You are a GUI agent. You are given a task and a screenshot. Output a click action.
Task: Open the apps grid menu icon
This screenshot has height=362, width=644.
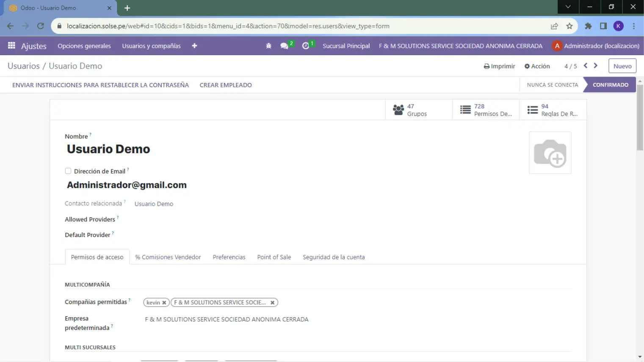tap(11, 45)
